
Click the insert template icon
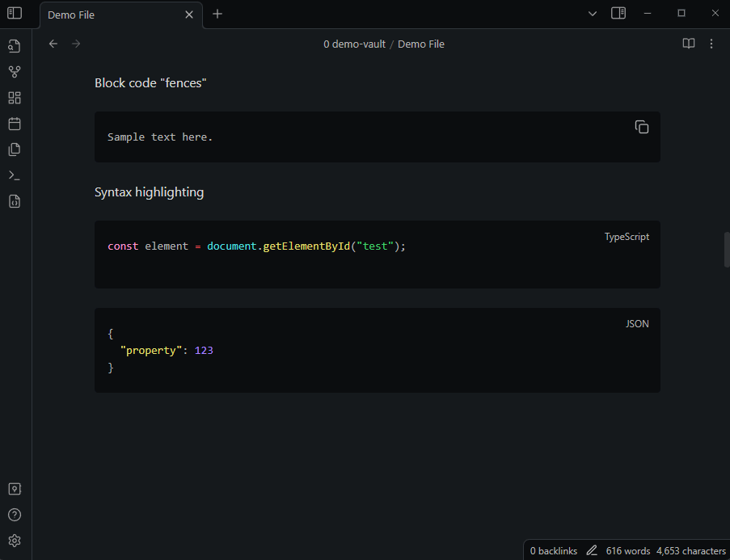[x=15, y=149]
